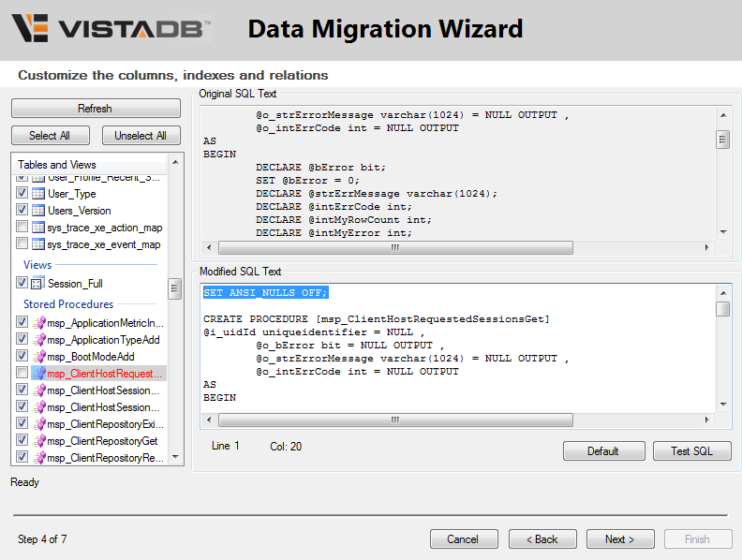Click Select All button
Screen dimensions: 742x560
tap(51, 135)
